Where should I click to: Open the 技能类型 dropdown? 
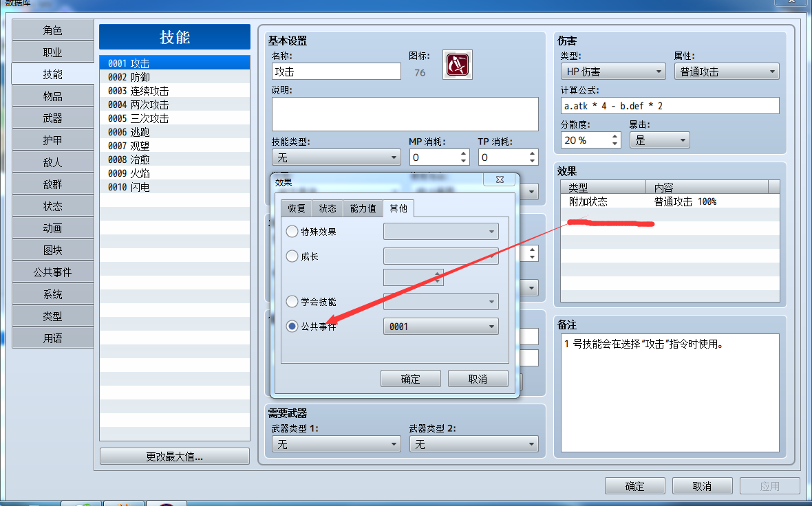pos(336,157)
